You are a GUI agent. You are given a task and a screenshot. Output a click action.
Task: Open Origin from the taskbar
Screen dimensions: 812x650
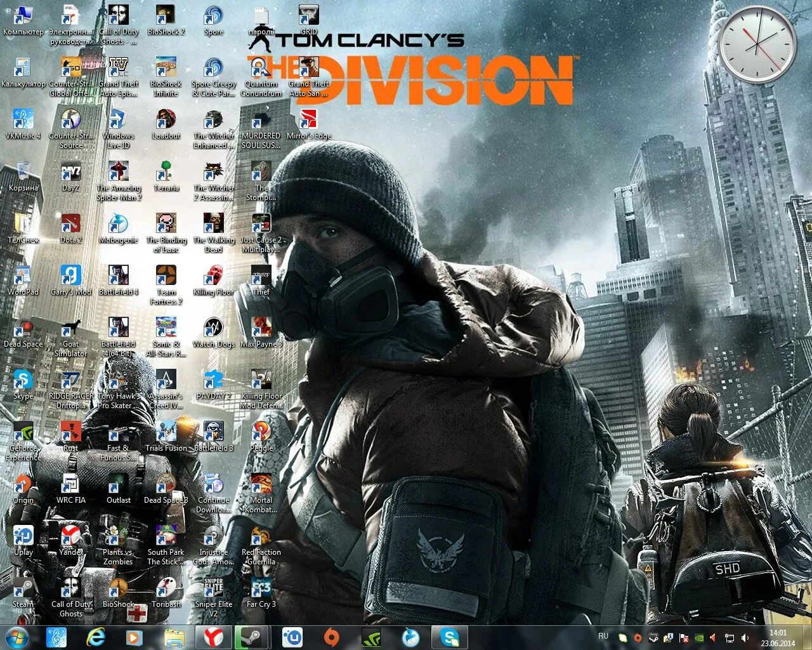[331, 637]
